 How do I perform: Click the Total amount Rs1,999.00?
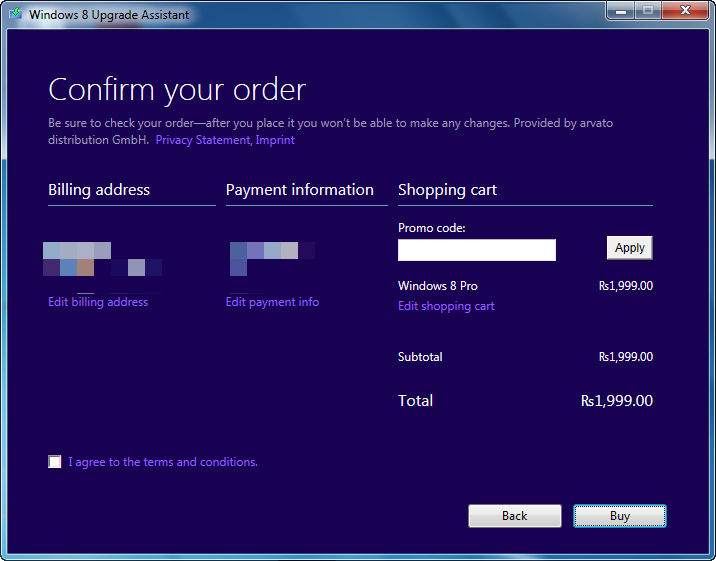[616, 401]
